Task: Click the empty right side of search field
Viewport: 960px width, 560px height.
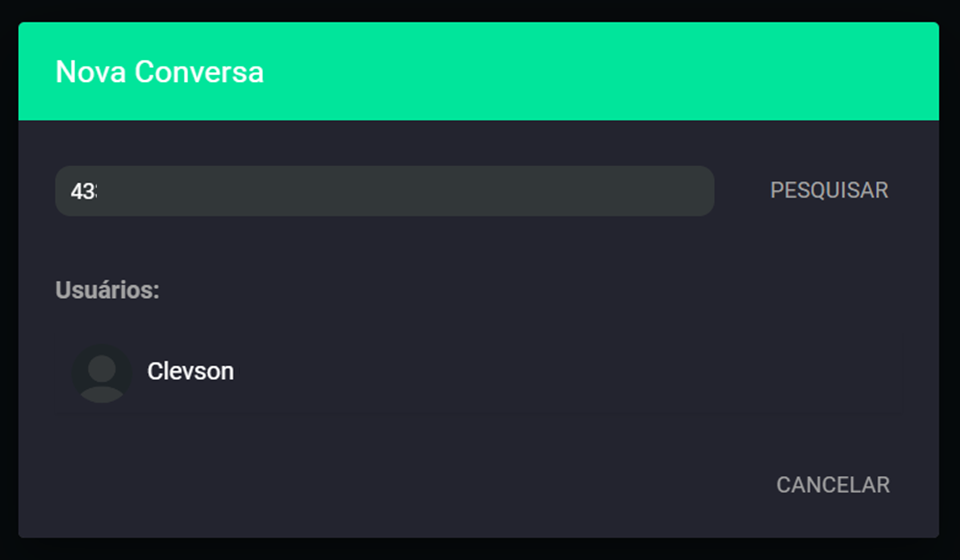Action: coord(493,191)
